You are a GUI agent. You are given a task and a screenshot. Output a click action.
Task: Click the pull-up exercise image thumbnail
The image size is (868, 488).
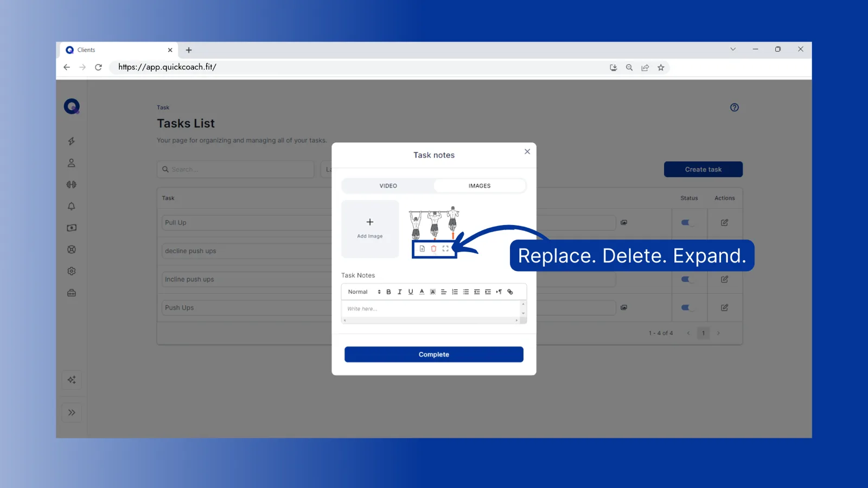click(434, 222)
